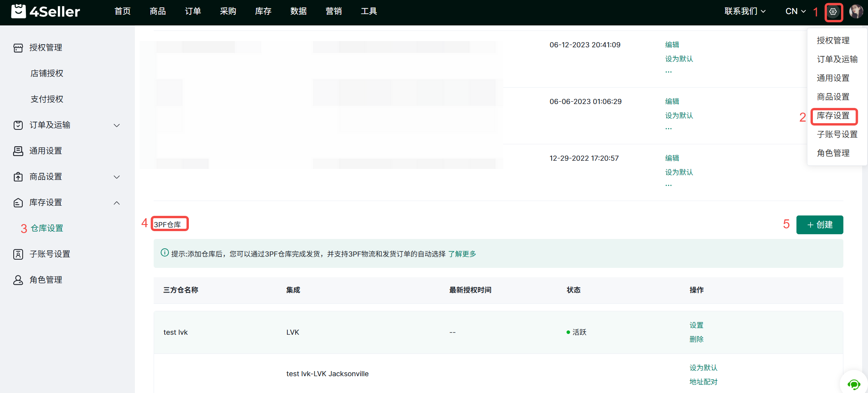
Task: Click the 4Seller logo
Action: (45, 12)
